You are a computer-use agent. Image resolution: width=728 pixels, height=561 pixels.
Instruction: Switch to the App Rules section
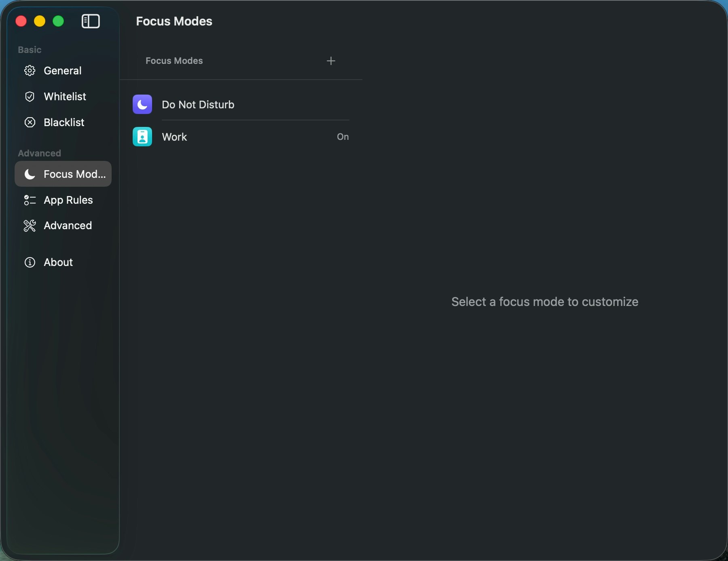coord(68,200)
